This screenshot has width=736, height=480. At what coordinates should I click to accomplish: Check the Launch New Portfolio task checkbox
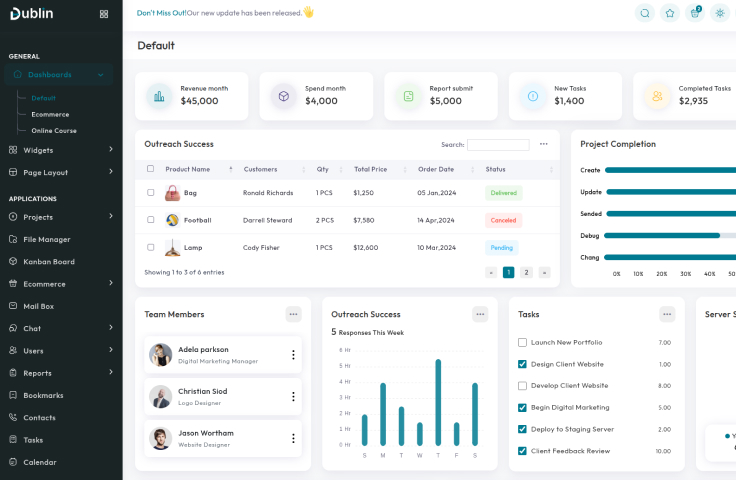coord(522,342)
